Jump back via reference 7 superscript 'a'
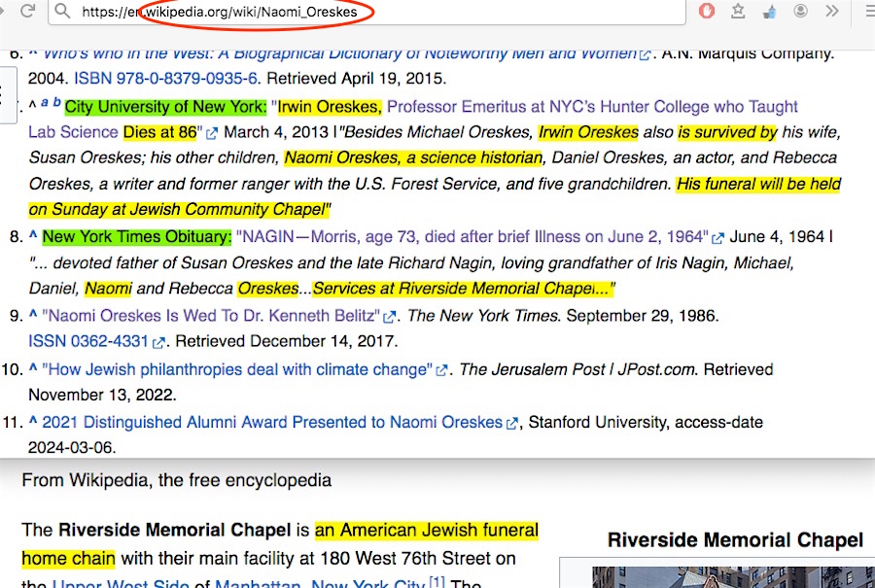The height and width of the screenshot is (588, 875). click(44, 103)
